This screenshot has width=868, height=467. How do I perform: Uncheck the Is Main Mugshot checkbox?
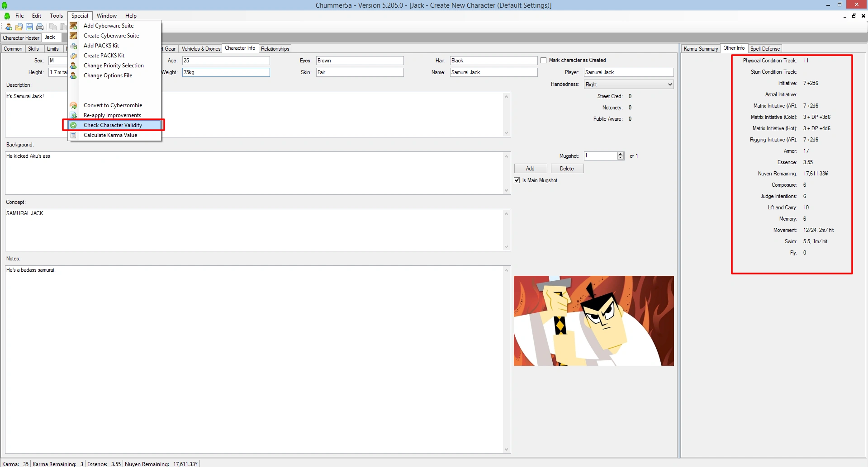click(517, 180)
